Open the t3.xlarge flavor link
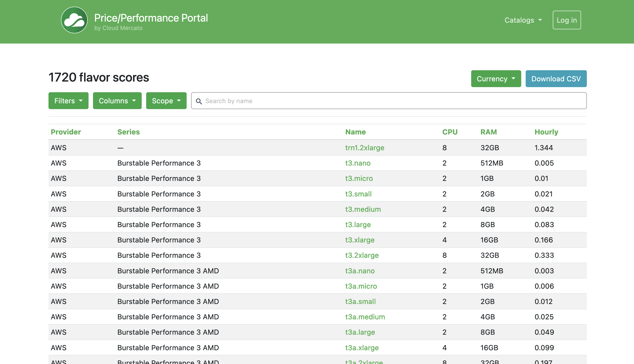 pos(360,240)
